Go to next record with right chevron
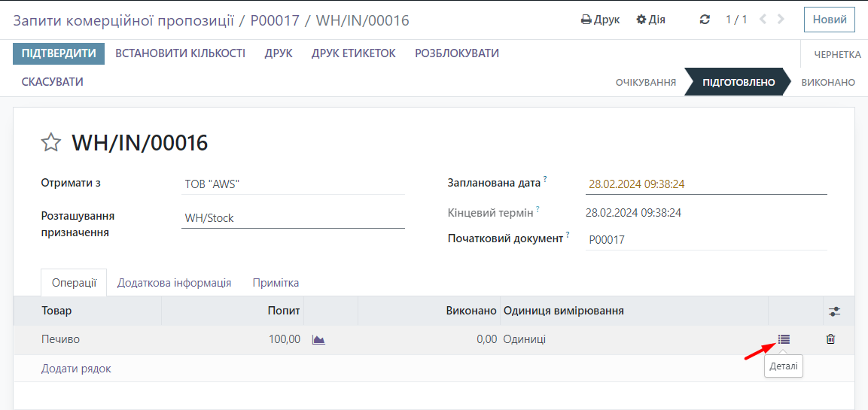This screenshot has width=868, height=410. pos(781,20)
